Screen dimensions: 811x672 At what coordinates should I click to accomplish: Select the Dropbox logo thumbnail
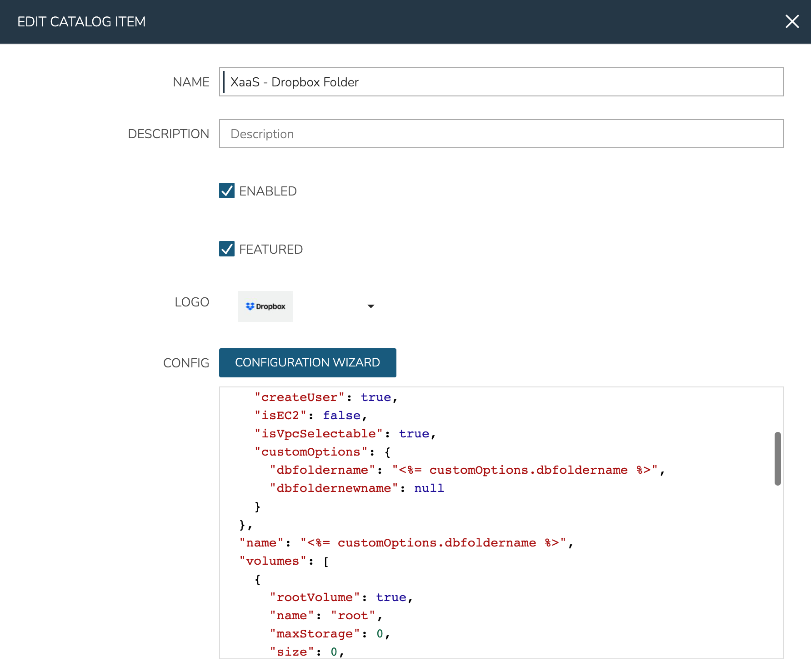(265, 306)
